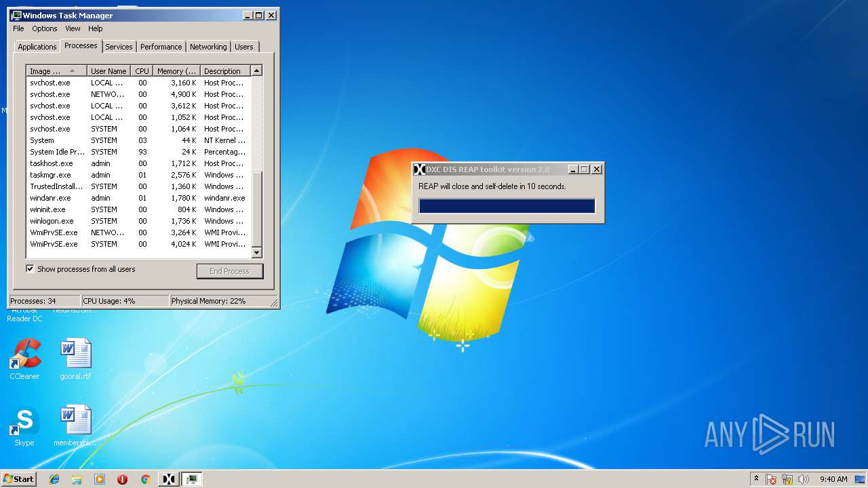Viewport: 868px width, 488px height.
Task: Switch to the Networking tab
Action: click(208, 47)
